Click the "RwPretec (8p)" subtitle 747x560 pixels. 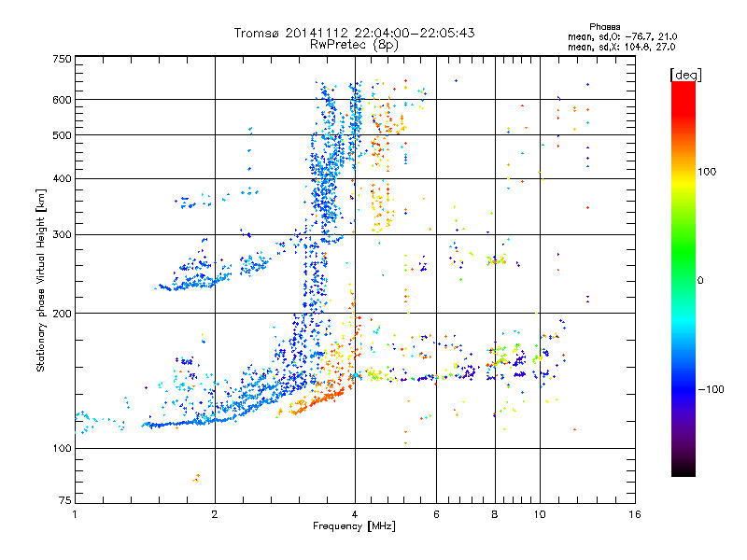pos(354,45)
